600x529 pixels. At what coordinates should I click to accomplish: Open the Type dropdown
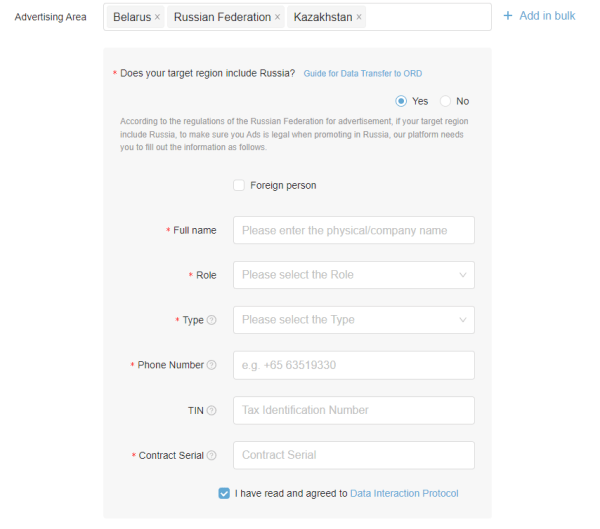pos(353,320)
